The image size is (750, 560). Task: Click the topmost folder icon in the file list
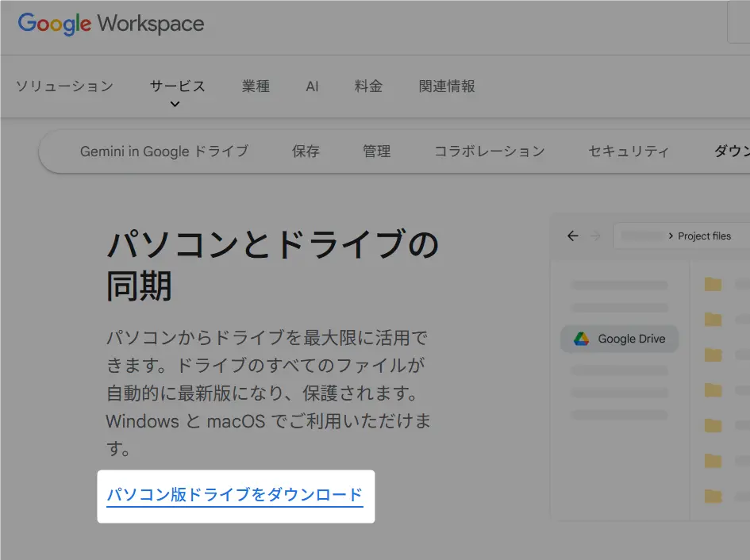click(x=713, y=284)
